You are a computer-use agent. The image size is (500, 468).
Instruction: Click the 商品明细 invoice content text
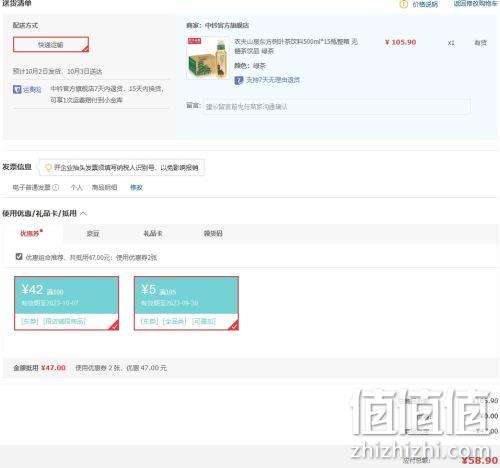pyautogui.click(x=104, y=187)
